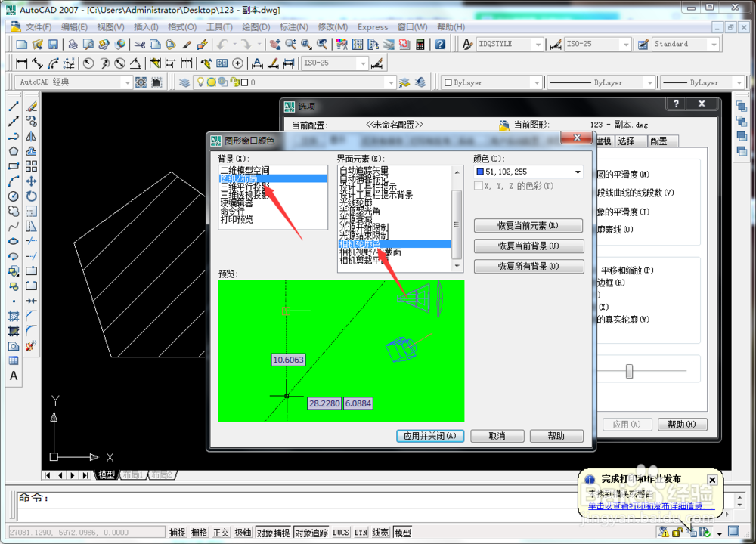This screenshot has height=544, width=756.
Task: Open ISO-25 dimension style dropdown in top toolbar
Action: 598,44
